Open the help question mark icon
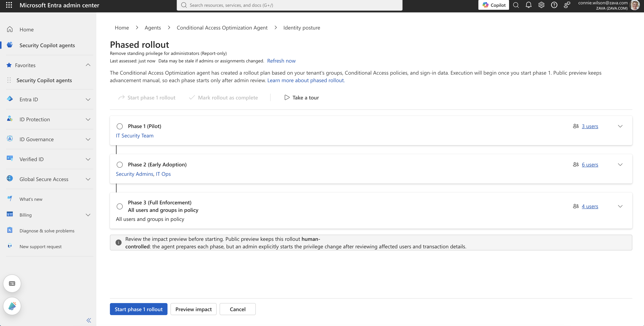This screenshot has width=644, height=326. pyautogui.click(x=554, y=5)
